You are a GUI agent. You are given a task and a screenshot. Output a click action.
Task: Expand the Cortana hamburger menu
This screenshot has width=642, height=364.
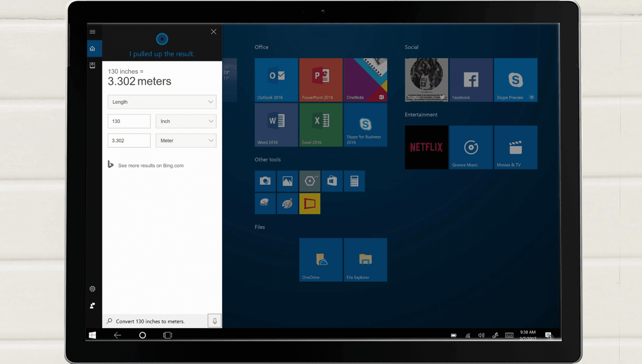point(93,32)
